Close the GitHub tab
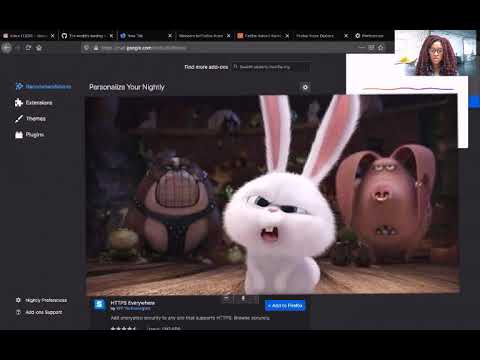The height and width of the screenshot is (360, 480). click(x=111, y=36)
